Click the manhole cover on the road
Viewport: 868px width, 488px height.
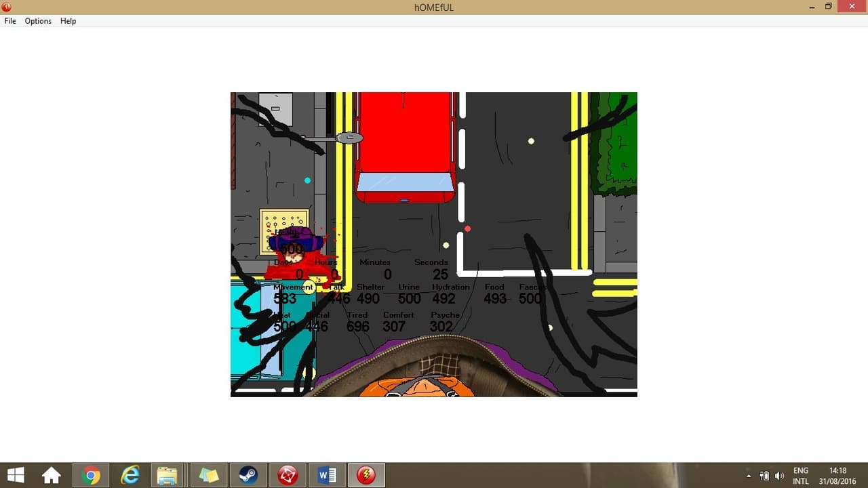tap(349, 138)
